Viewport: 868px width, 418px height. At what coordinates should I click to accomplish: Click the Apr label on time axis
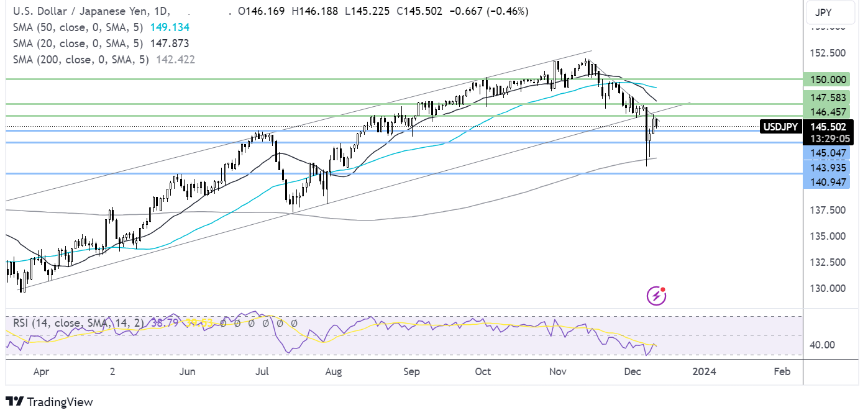point(40,371)
